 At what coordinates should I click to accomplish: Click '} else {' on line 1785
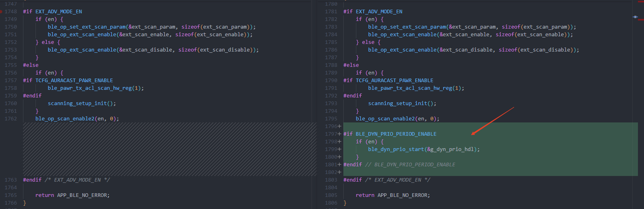368,42
